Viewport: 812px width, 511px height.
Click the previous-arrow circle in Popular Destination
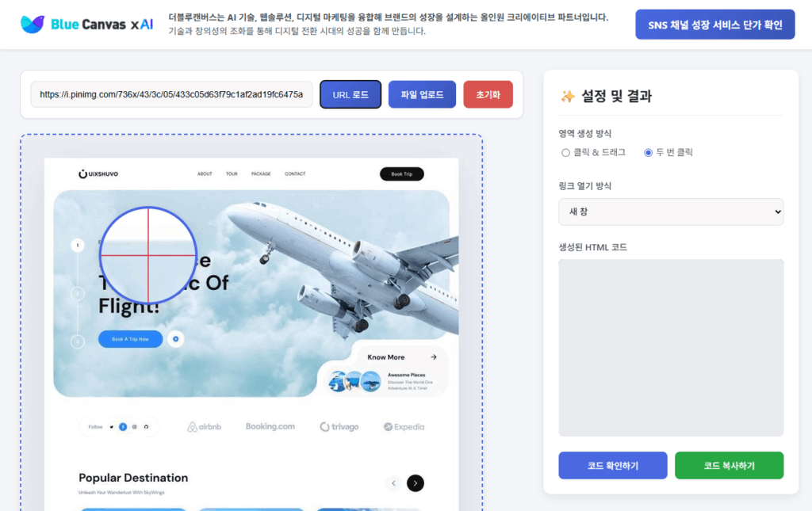click(393, 483)
